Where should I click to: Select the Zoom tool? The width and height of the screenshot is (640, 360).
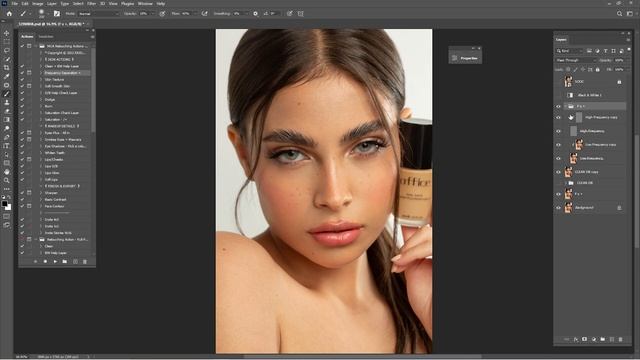(x=7, y=180)
